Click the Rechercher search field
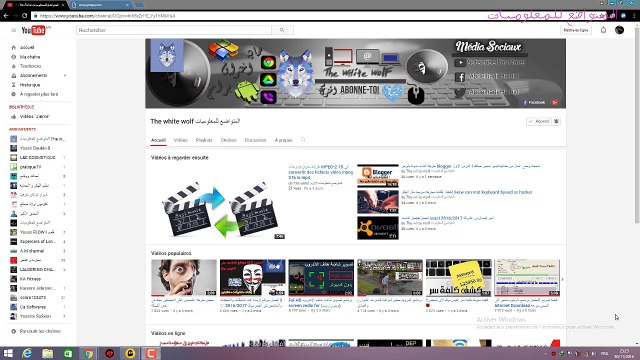The image size is (640, 360). click(174, 30)
